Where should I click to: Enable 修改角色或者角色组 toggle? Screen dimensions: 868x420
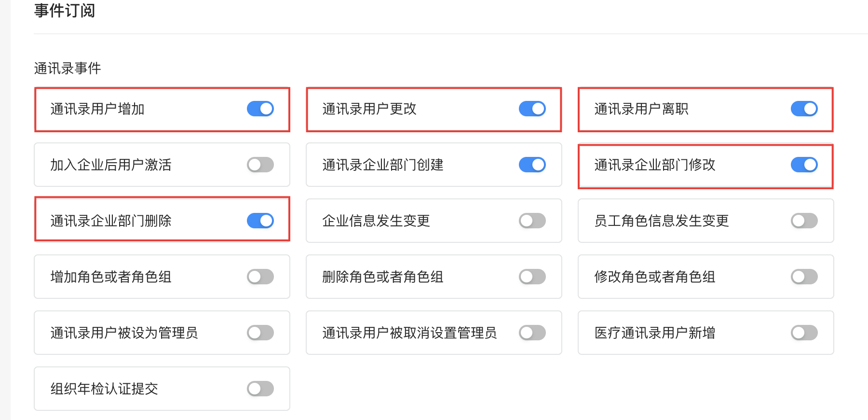[804, 277]
